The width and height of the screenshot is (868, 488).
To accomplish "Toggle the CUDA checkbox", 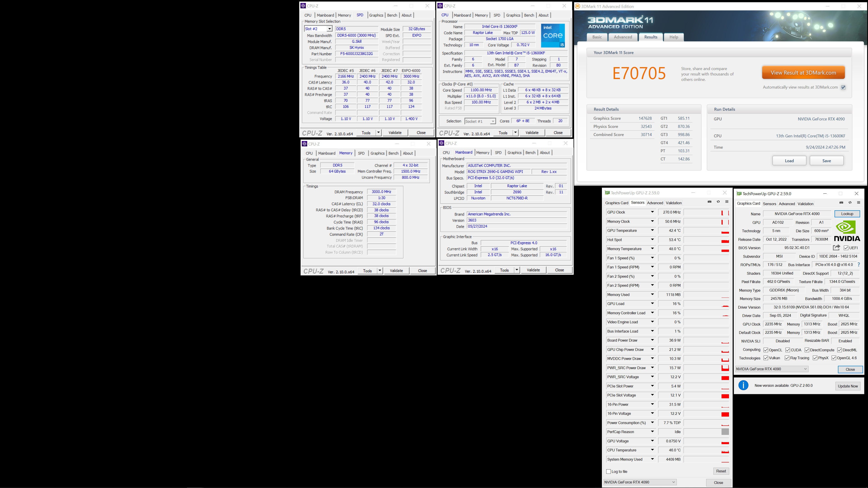I will pos(788,350).
